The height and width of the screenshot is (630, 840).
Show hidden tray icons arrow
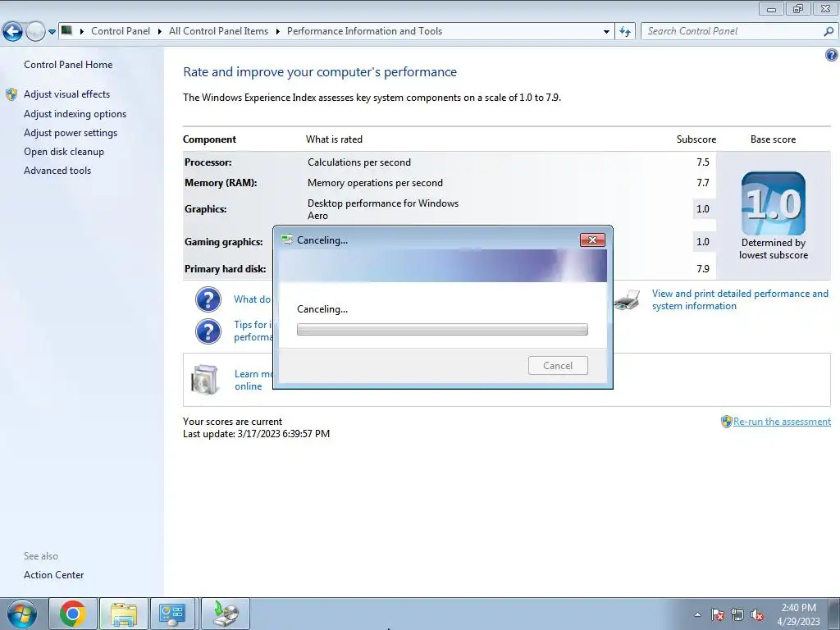pyautogui.click(x=697, y=614)
